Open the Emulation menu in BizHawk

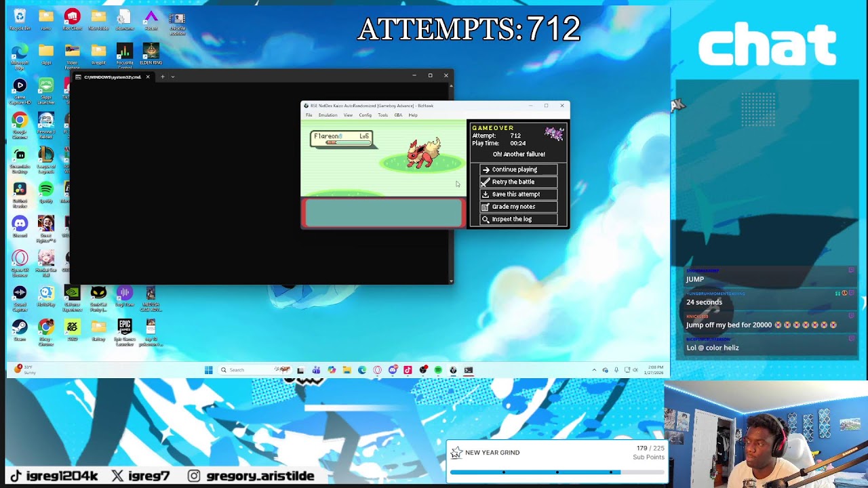[x=328, y=115]
